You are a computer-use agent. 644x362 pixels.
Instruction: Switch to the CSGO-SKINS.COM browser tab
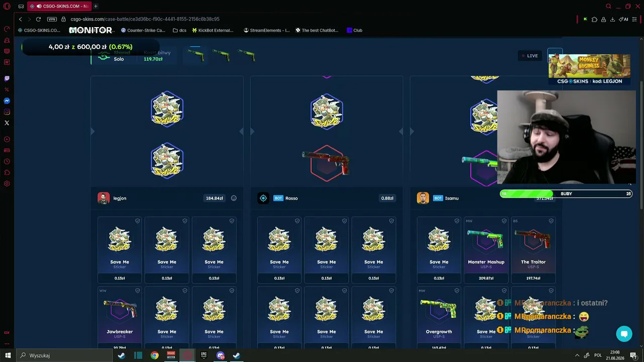coord(59,7)
